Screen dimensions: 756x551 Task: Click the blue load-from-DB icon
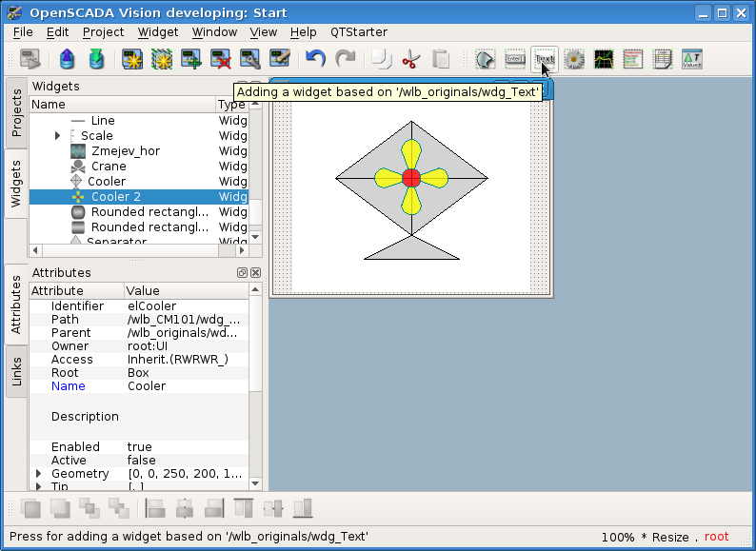67,60
